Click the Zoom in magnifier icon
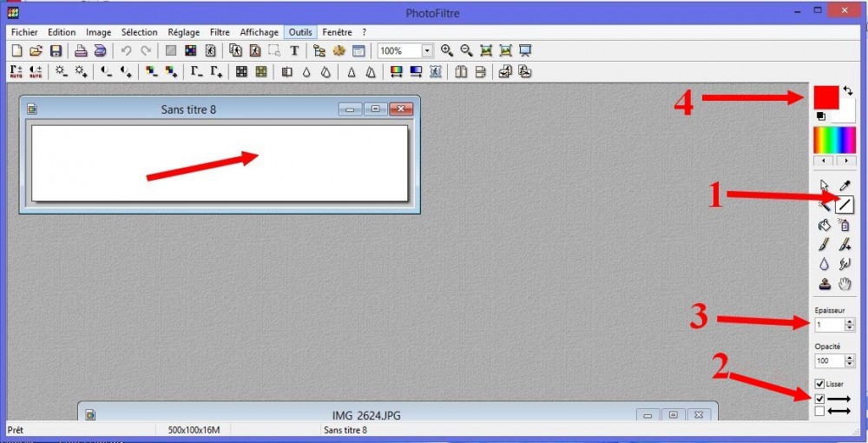This screenshot has width=868, height=443. pos(447,51)
